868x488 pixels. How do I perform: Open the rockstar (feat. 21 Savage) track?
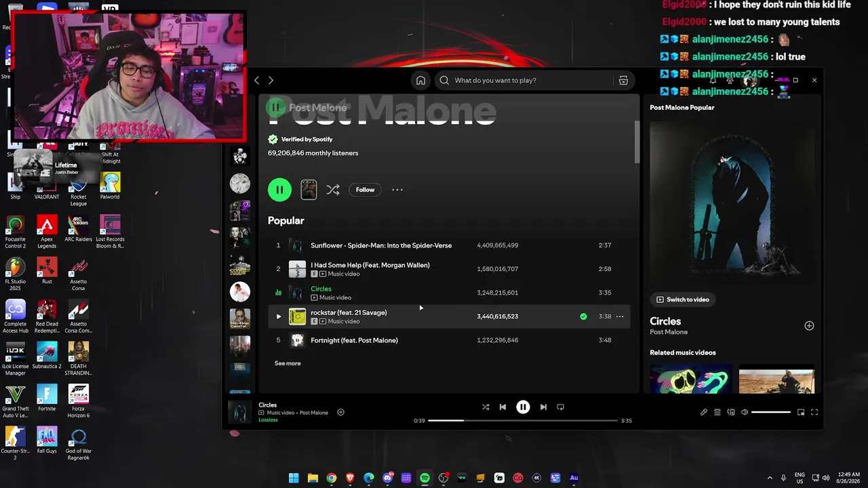tap(349, 312)
